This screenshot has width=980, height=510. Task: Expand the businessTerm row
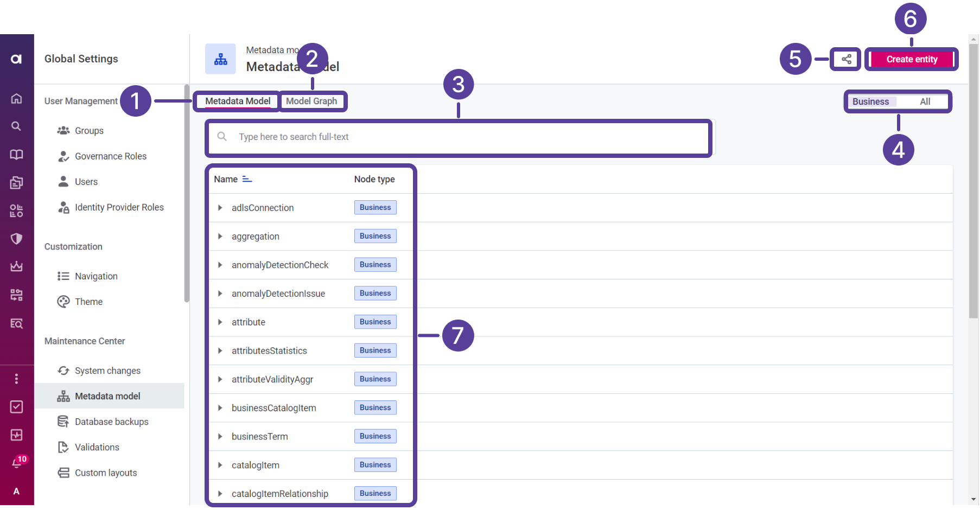pyautogui.click(x=220, y=436)
